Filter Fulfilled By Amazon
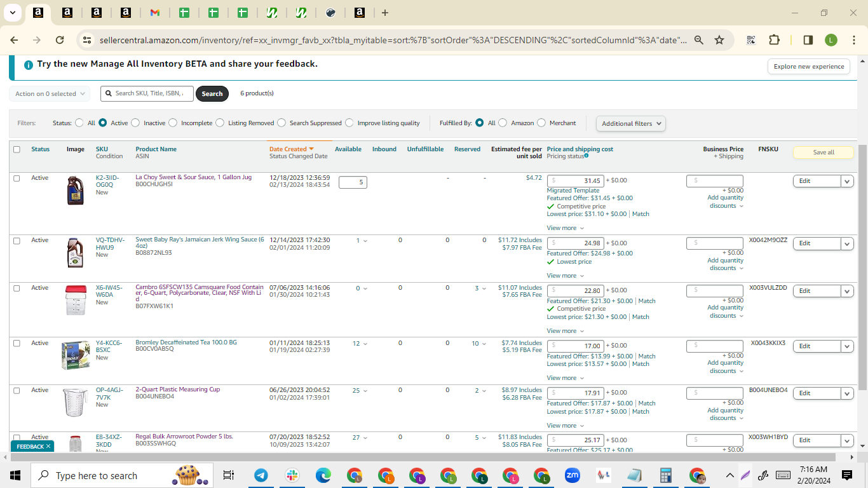Image resolution: width=868 pixels, height=488 pixels. [x=503, y=123]
